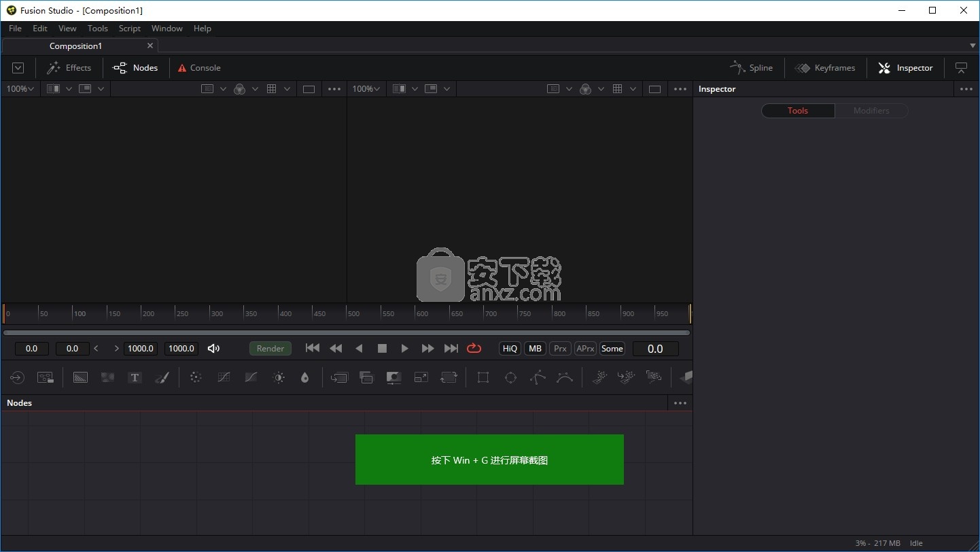
Task: Toggle HiQ high quality mode
Action: pyautogui.click(x=510, y=349)
